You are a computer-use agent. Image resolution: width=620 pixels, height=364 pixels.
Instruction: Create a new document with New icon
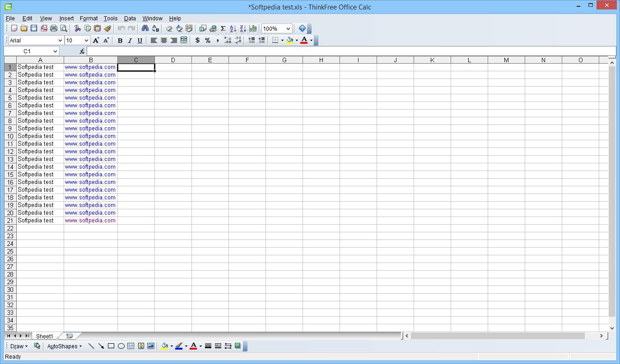[x=14, y=28]
